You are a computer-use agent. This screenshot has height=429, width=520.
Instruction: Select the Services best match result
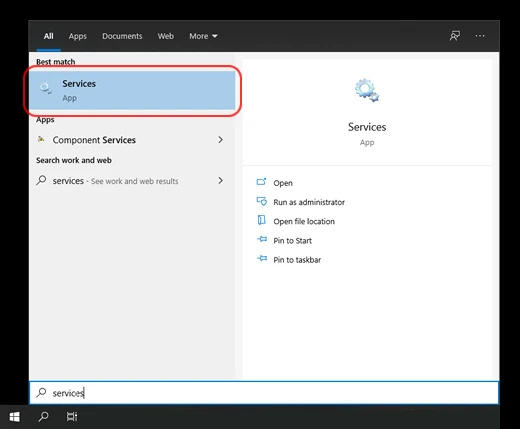click(x=132, y=90)
